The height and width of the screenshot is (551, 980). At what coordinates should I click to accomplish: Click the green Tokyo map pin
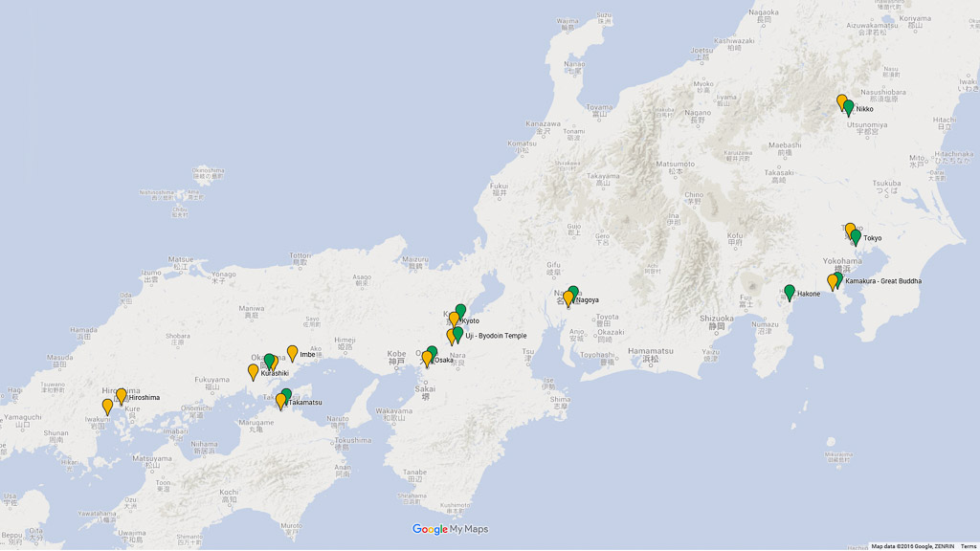856,236
